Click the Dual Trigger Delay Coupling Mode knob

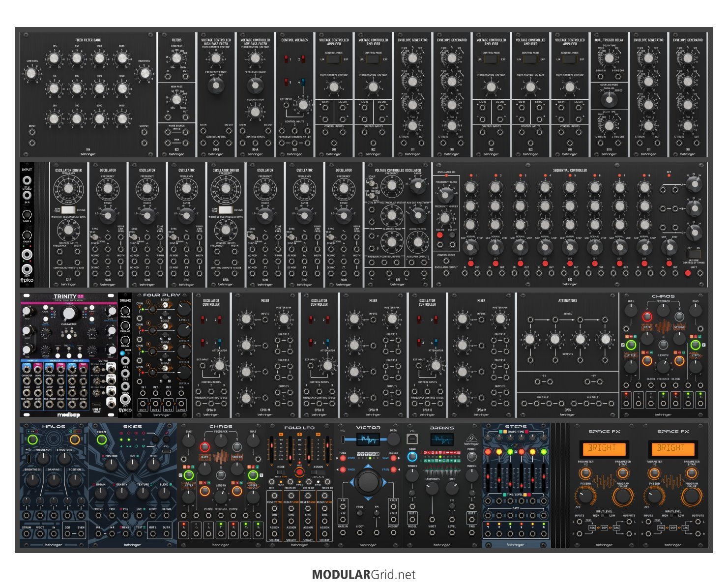point(609,100)
